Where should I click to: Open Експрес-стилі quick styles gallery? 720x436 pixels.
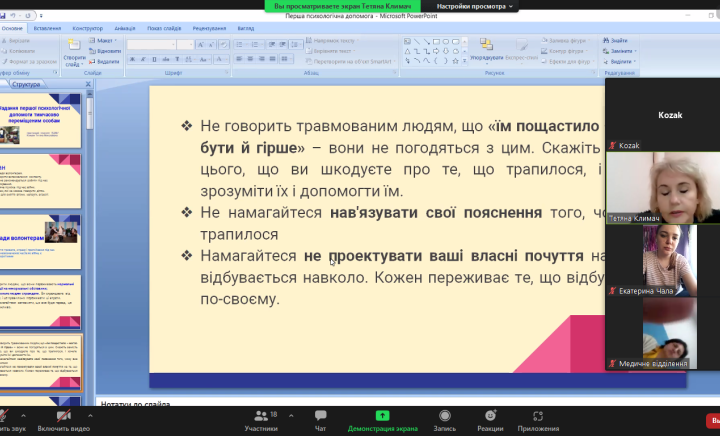point(521,50)
